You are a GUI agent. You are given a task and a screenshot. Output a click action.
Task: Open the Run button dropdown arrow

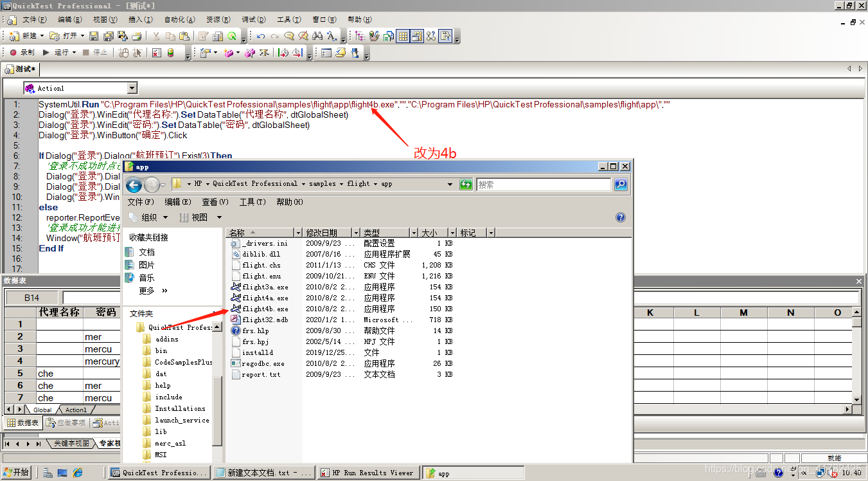[x=74, y=53]
